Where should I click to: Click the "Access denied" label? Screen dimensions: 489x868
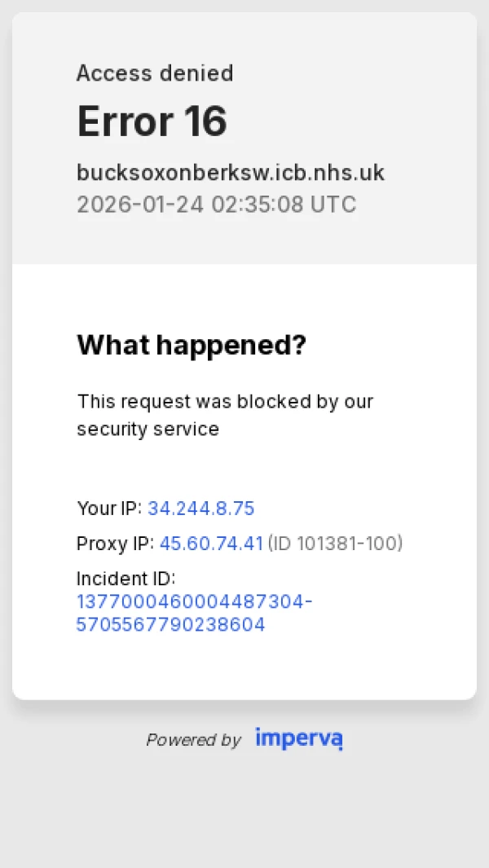pos(155,73)
